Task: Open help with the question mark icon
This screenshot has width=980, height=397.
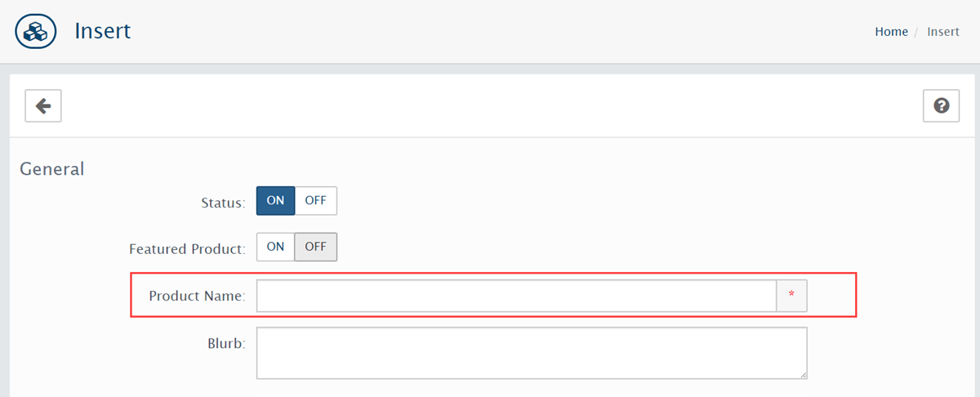Action: click(942, 106)
